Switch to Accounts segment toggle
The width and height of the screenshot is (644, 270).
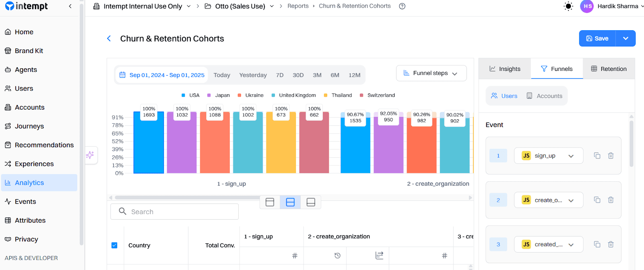tap(545, 96)
